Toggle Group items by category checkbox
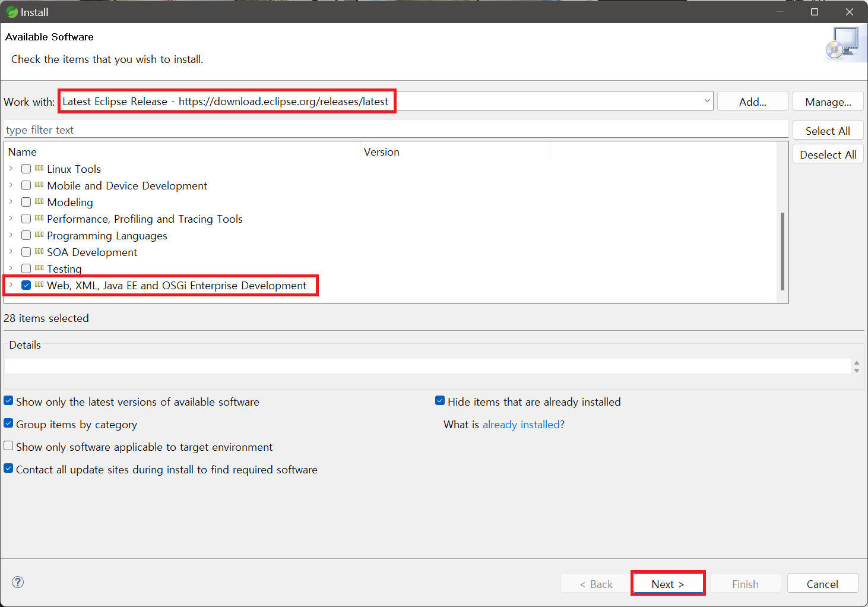Viewport: 868px width, 607px height. click(8, 423)
